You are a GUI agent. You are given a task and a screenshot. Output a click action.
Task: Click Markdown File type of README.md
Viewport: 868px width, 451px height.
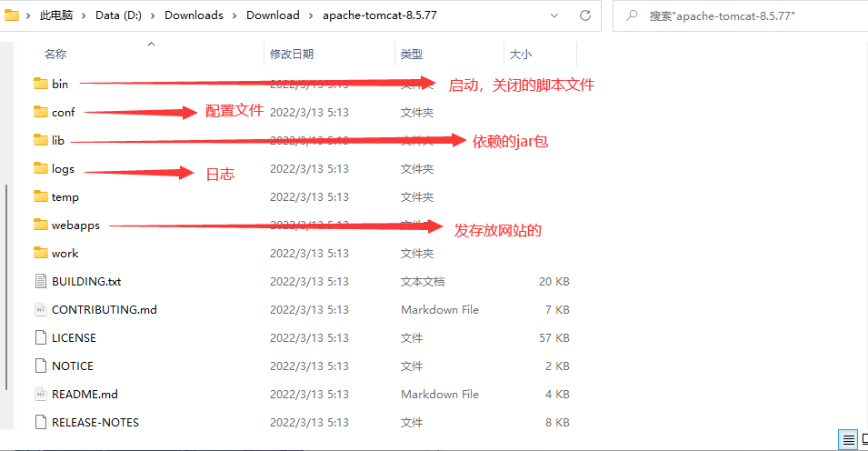440,395
